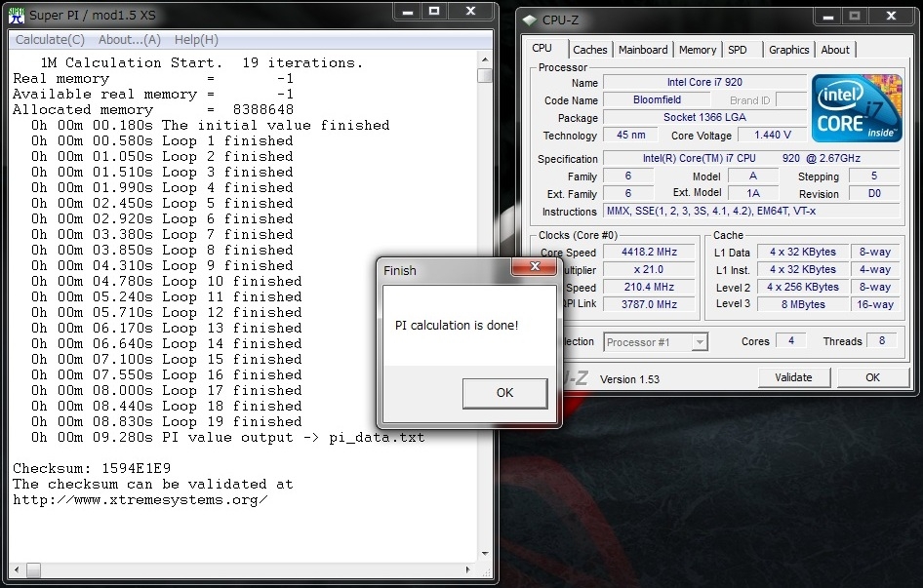Screen dimensions: 923x588
Task: Click the 'Allocated memory = 8388648' line
Action: [x=153, y=110]
